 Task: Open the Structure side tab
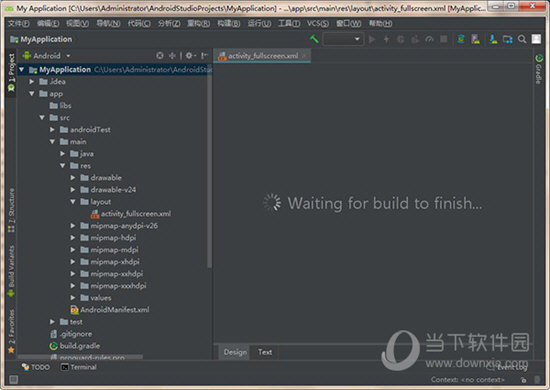[11, 210]
